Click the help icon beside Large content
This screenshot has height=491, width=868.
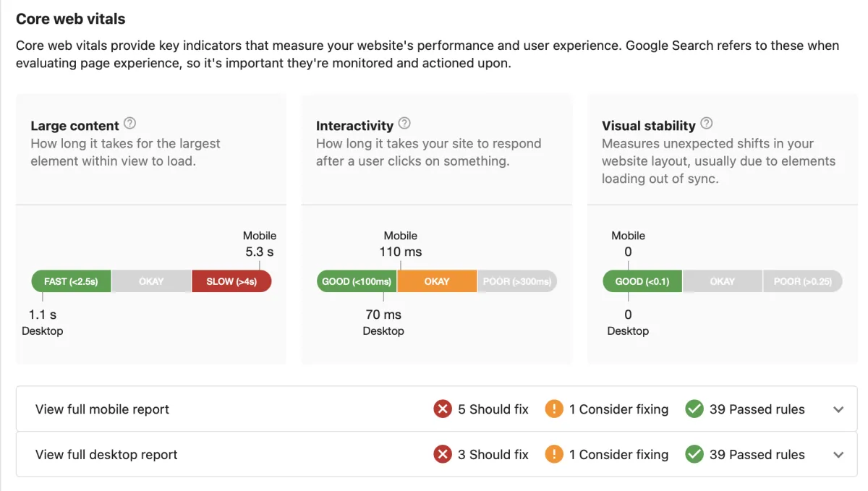coord(130,124)
